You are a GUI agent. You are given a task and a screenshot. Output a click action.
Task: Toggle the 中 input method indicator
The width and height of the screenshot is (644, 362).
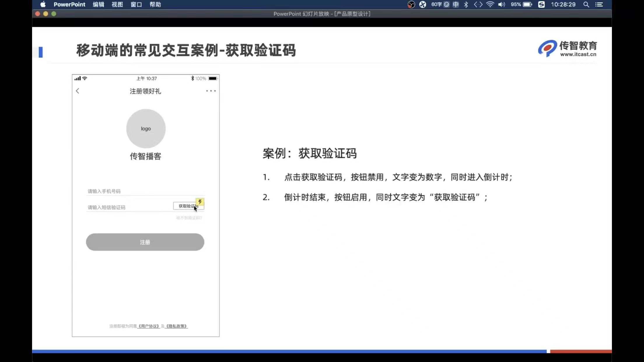click(x=456, y=4)
